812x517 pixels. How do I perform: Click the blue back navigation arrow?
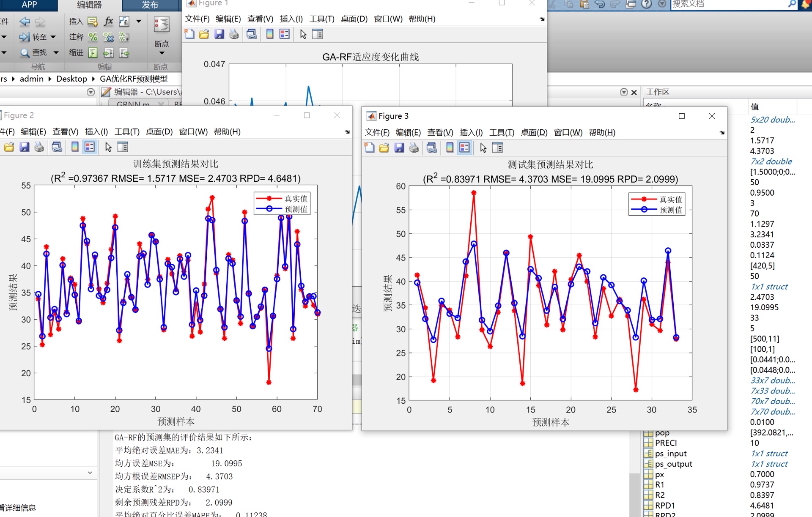25,21
